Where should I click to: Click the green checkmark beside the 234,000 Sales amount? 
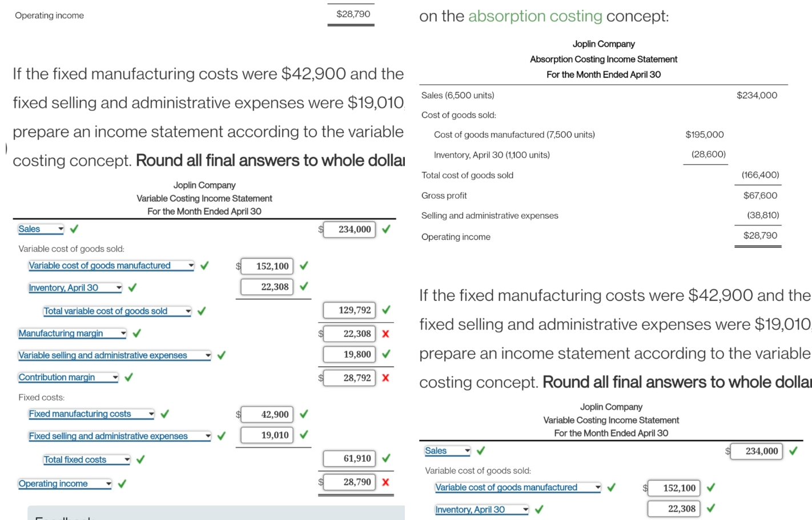(387, 229)
